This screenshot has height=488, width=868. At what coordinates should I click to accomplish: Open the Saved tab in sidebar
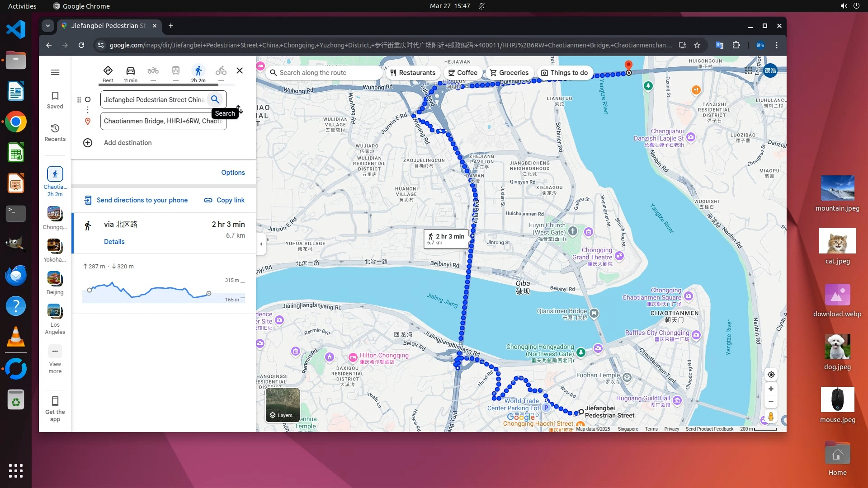click(55, 100)
